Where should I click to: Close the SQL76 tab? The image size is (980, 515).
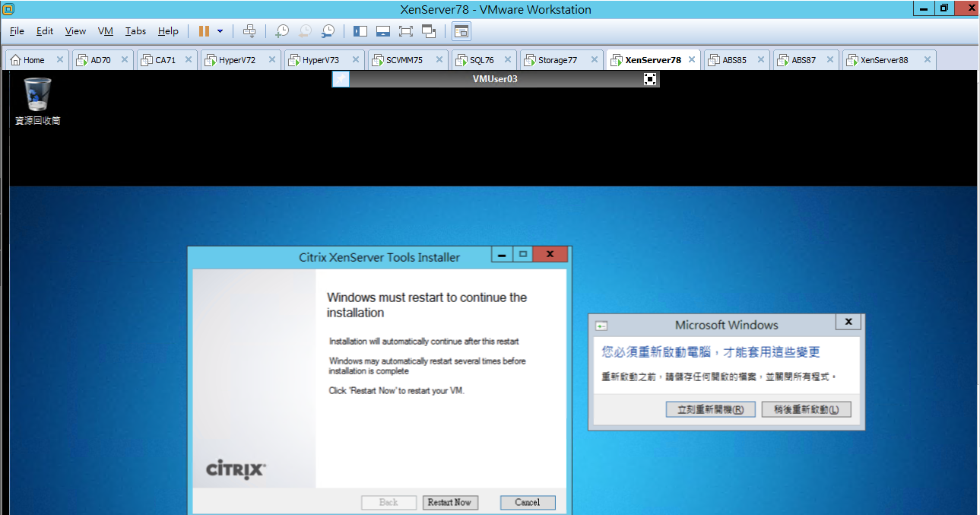click(508, 60)
